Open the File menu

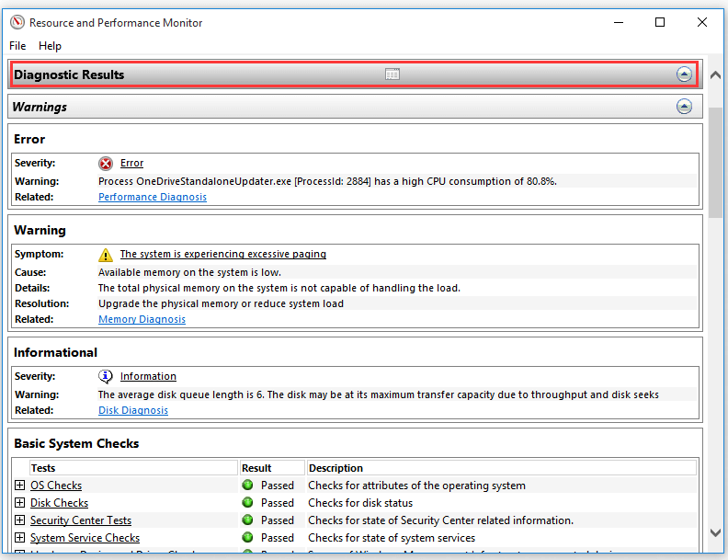(17, 46)
